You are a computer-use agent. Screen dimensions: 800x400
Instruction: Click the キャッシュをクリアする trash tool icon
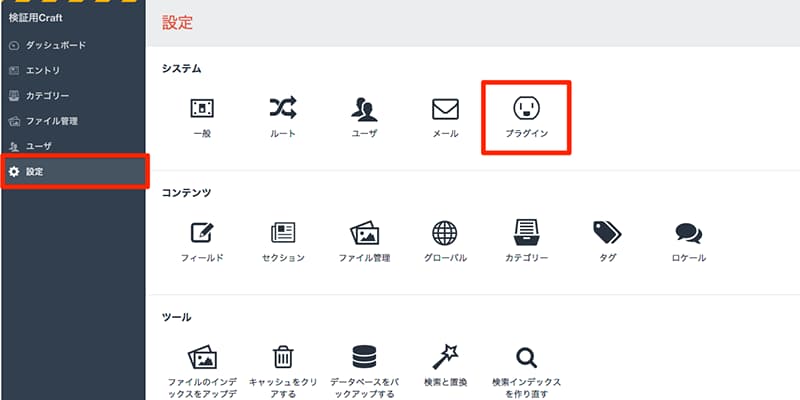click(283, 358)
